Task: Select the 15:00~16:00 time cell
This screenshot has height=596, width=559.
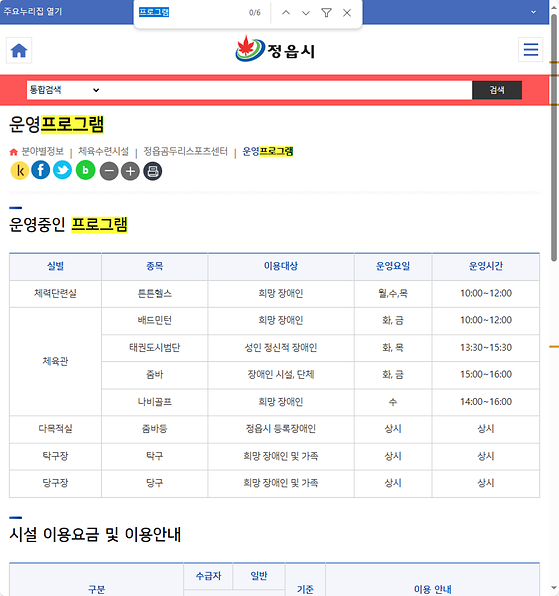Action: click(486, 375)
